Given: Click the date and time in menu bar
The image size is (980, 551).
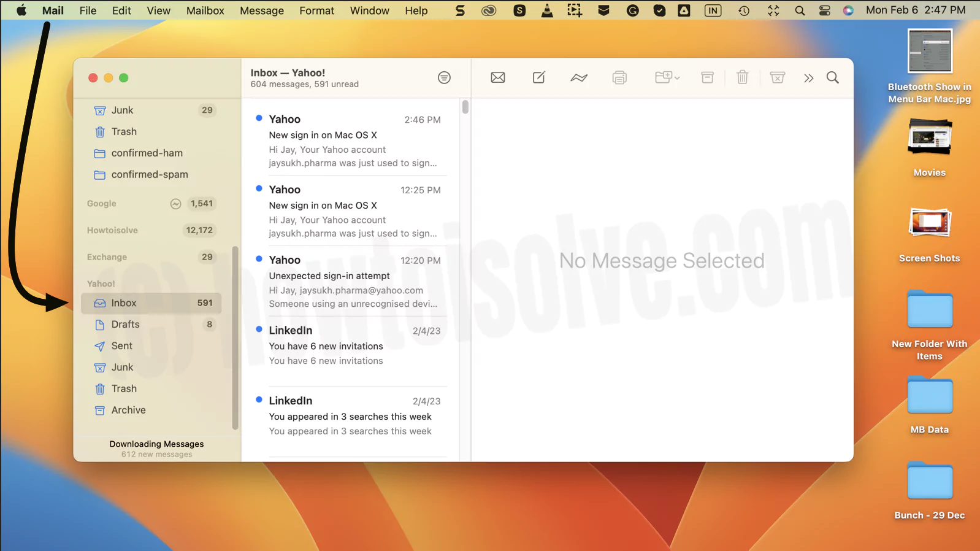Looking at the screenshot, I should [916, 10].
